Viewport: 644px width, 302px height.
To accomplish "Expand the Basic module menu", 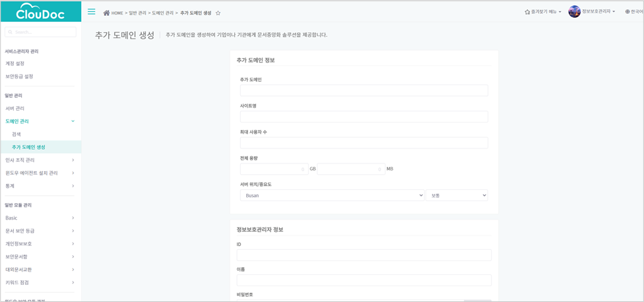I will point(40,218).
